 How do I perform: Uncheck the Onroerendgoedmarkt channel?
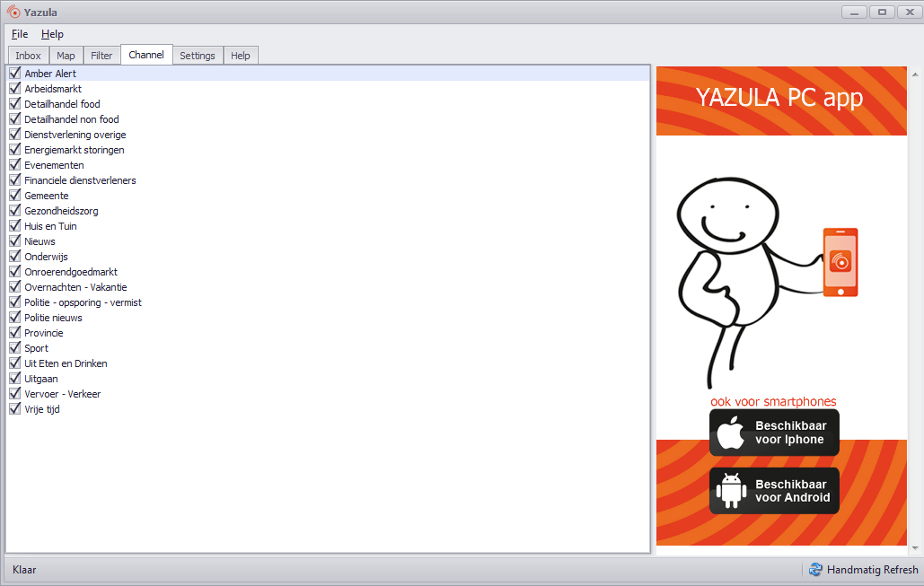(15, 272)
